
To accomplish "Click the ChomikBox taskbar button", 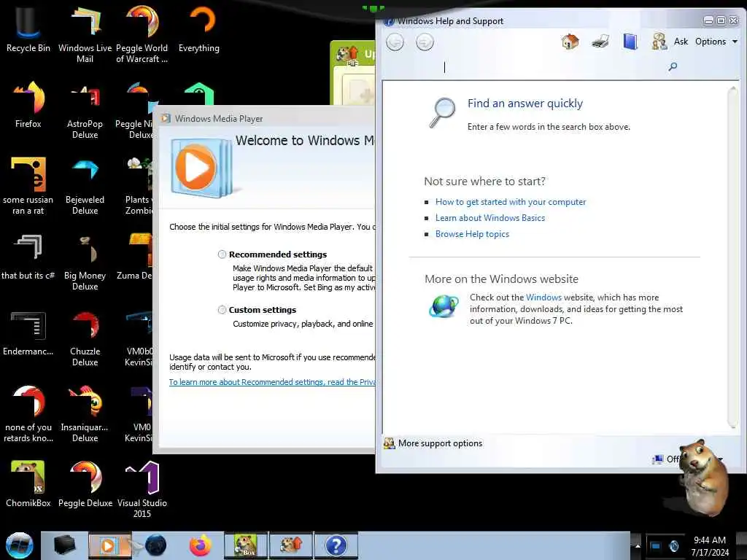I will tap(247, 545).
